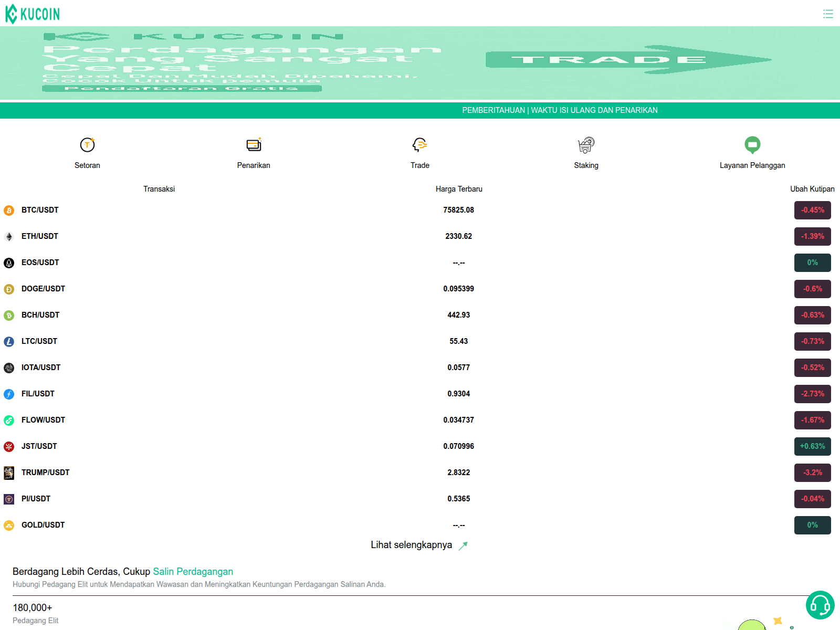This screenshot has width=840, height=630.
Task: Click the LTC price 55.43
Action: (459, 341)
